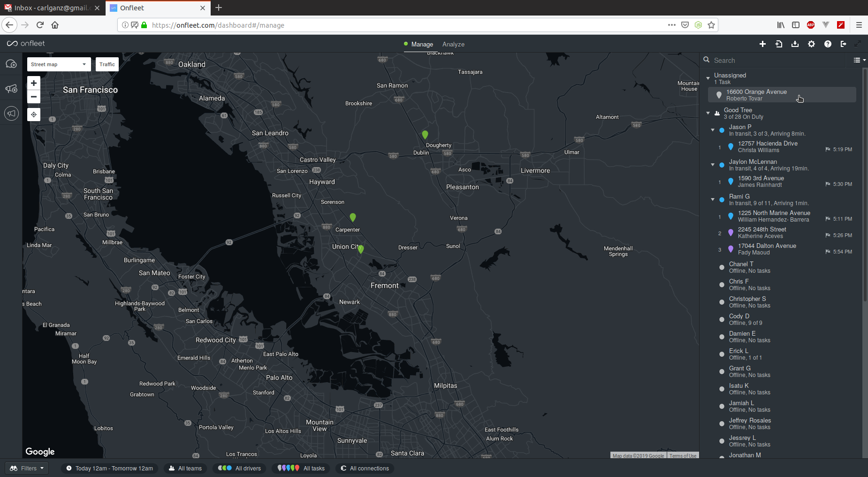This screenshot has width=868, height=477.
Task: Select task 16600 Orange Avenue
Action: click(782, 95)
